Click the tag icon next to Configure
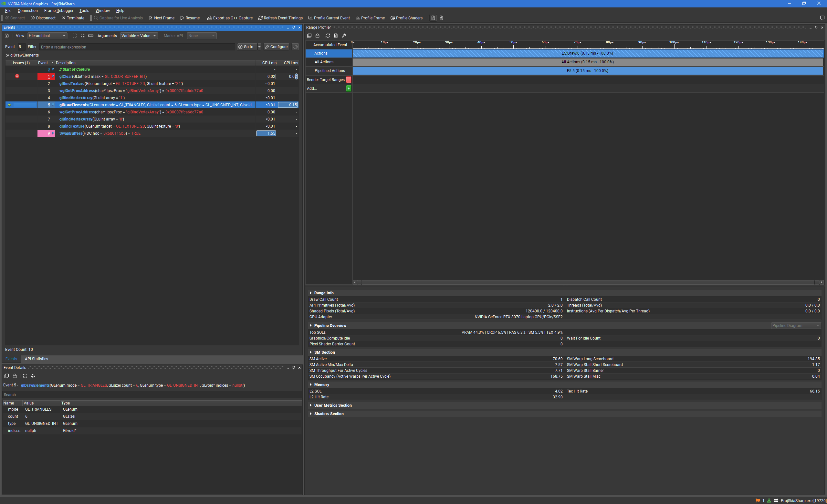Viewport: 827px width, 504px height. coord(295,47)
